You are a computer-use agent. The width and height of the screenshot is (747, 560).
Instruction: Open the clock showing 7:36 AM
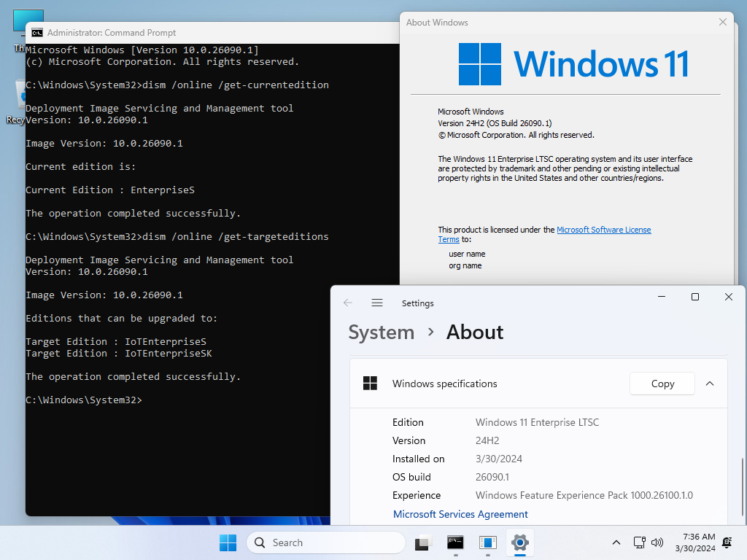[695, 542]
